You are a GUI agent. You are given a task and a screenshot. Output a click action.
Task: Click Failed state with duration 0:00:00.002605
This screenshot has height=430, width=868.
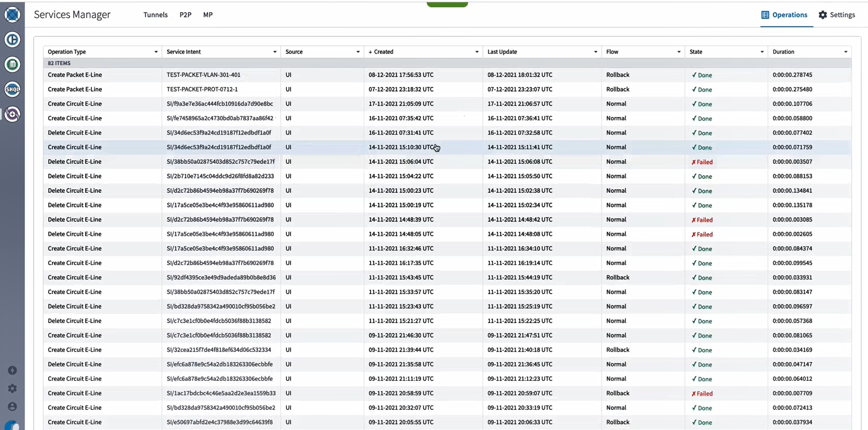pyautogui.click(x=702, y=234)
